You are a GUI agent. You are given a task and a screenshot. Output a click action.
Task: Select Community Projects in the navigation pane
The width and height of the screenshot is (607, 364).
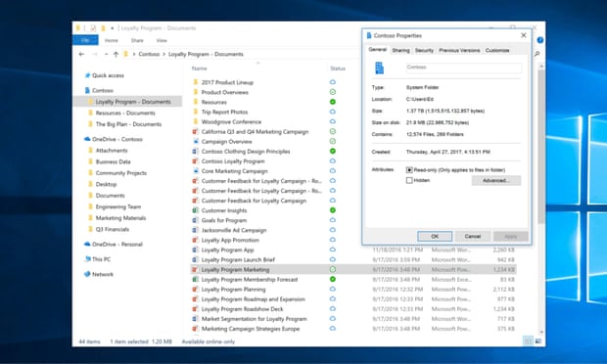click(121, 173)
